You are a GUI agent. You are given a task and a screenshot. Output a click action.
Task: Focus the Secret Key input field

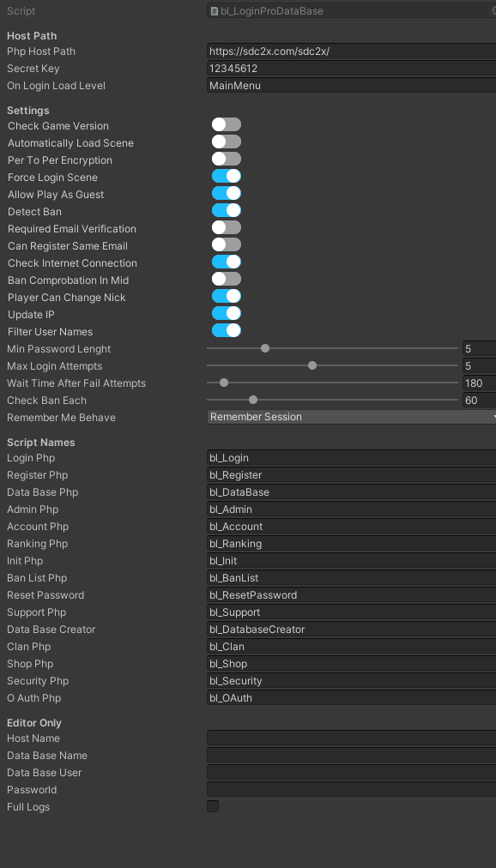click(x=352, y=69)
